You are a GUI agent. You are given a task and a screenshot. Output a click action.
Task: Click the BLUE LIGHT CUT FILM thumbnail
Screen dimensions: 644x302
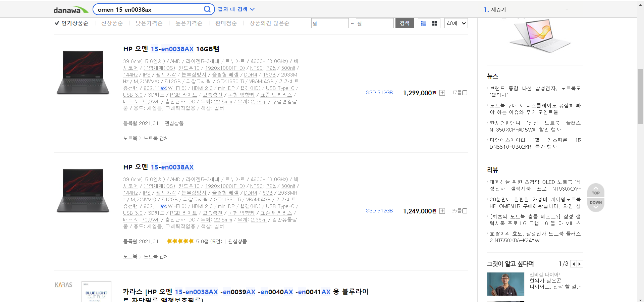(x=96, y=292)
